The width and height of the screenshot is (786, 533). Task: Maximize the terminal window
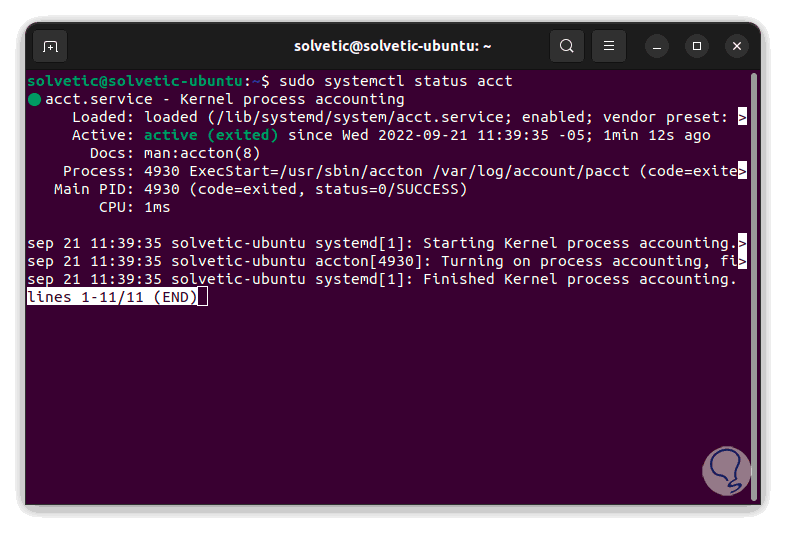697,46
